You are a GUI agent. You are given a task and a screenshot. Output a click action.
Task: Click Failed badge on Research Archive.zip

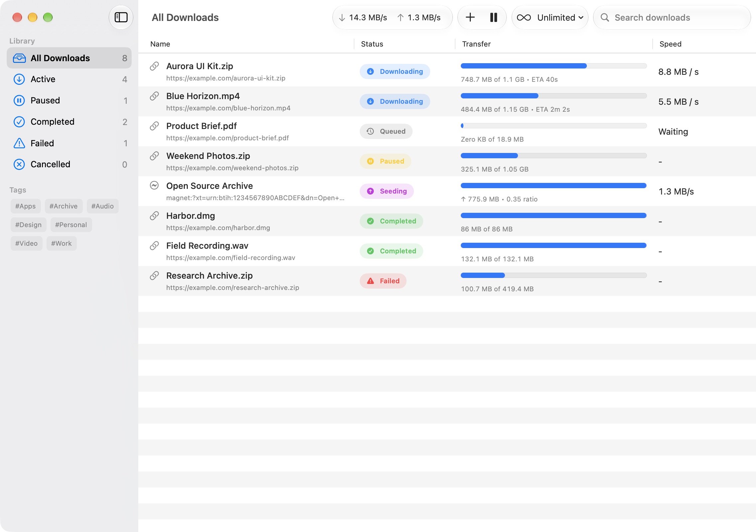[x=383, y=281]
